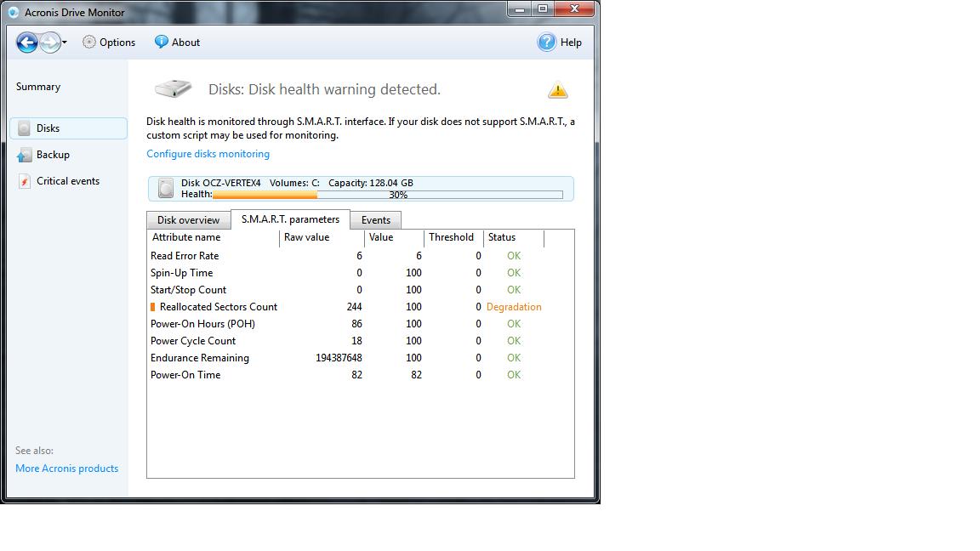The width and height of the screenshot is (980, 551).
Task: Close the Acronis Drive Monitor window
Action: (574, 9)
